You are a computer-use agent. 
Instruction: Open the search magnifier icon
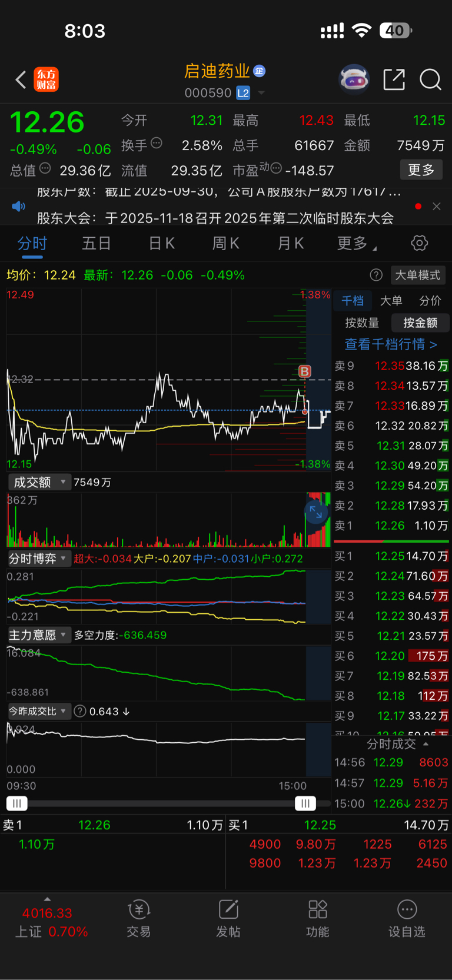point(430,79)
